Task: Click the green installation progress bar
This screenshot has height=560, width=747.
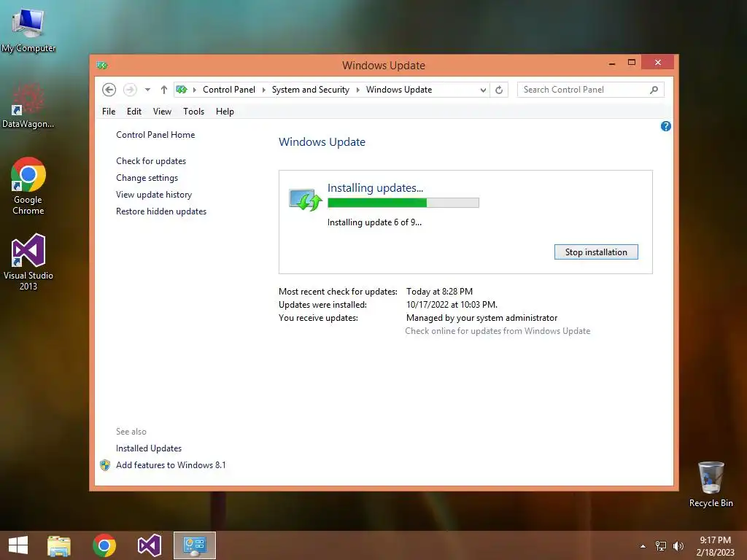Action: pyautogui.click(x=403, y=203)
